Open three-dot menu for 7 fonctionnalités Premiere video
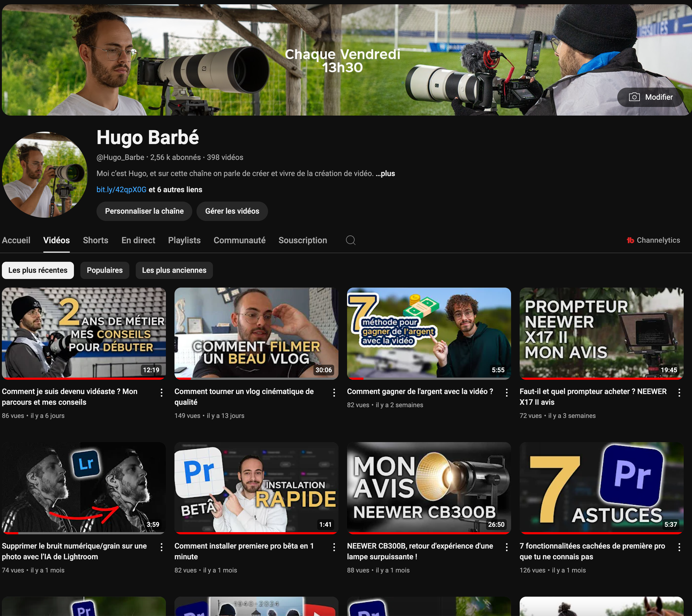Image resolution: width=692 pixels, height=616 pixels. point(679,547)
